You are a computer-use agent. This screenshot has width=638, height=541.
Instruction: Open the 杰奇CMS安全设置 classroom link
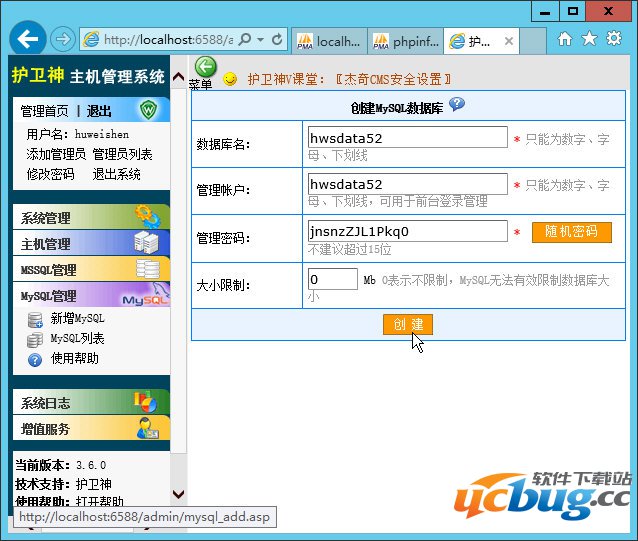click(x=393, y=79)
